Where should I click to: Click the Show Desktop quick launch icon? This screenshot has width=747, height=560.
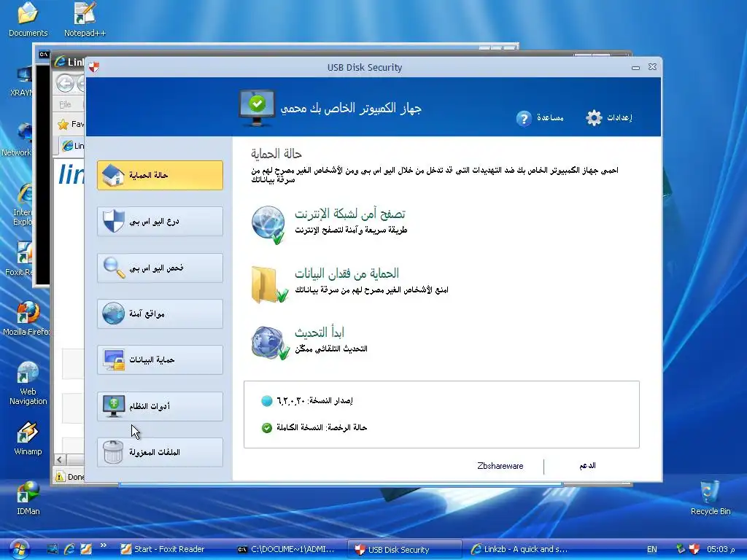[52, 549]
